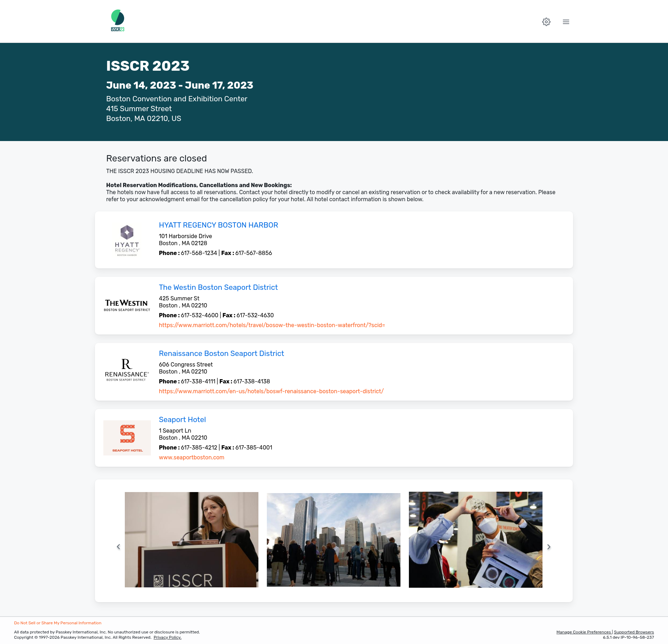Open speaker at ISSCR podium photo
Screen dimensions: 668x644
point(192,540)
